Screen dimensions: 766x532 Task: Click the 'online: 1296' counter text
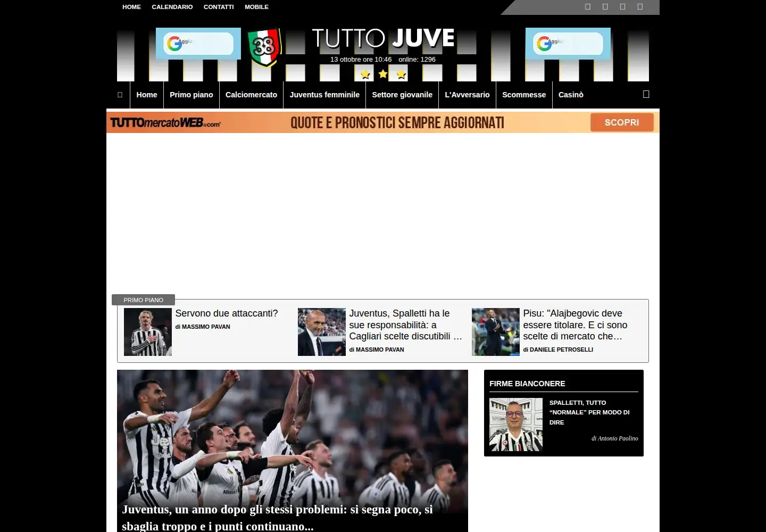point(417,60)
